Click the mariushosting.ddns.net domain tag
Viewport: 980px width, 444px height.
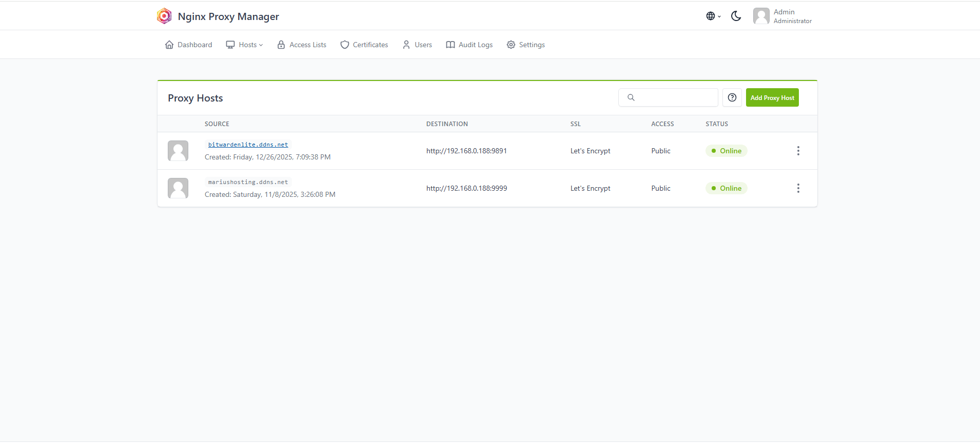pyautogui.click(x=248, y=182)
